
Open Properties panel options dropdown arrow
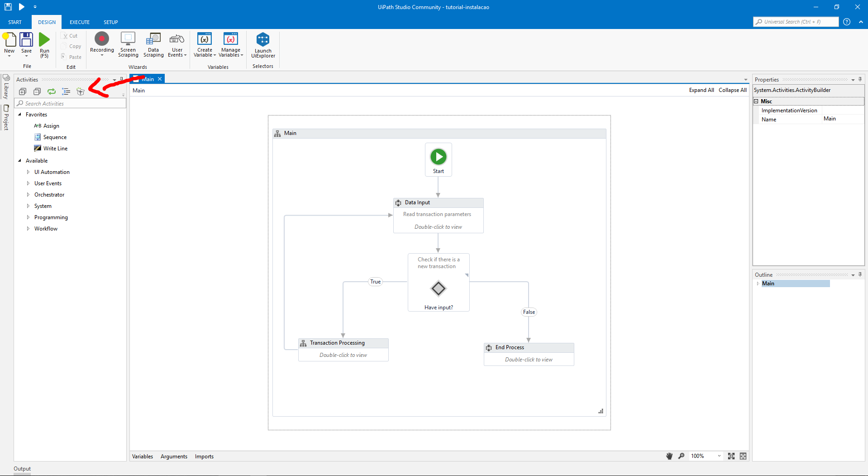click(853, 80)
